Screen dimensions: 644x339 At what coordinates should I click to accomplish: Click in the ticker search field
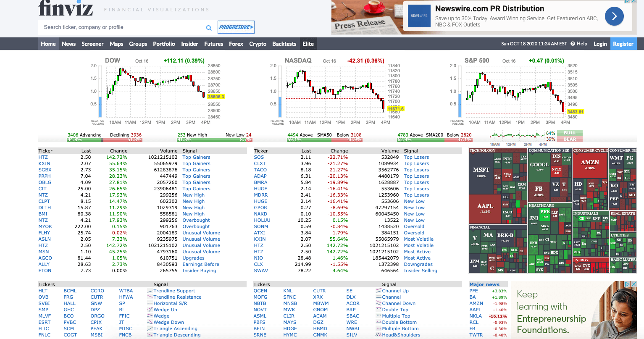click(x=122, y=27)
